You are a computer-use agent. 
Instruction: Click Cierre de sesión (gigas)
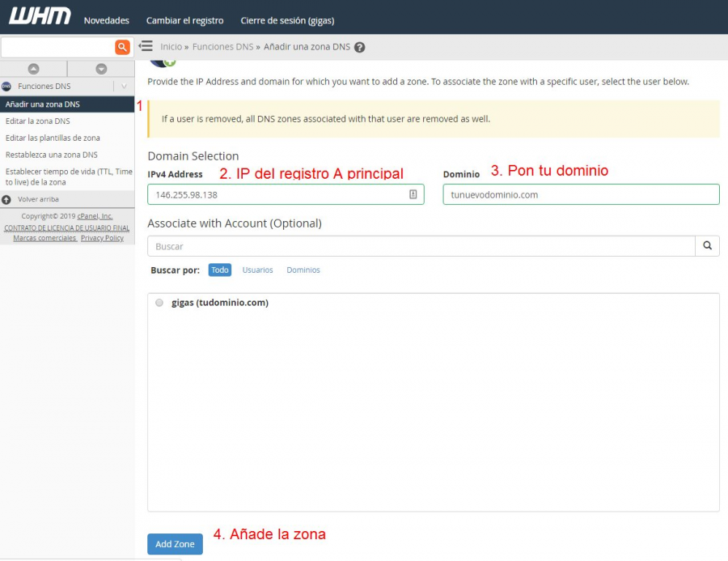click(287, 20)
